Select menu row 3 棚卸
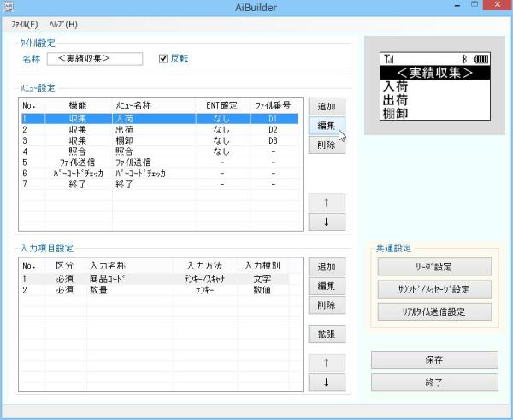Screen dimensions: 513x420 point(160,140)
